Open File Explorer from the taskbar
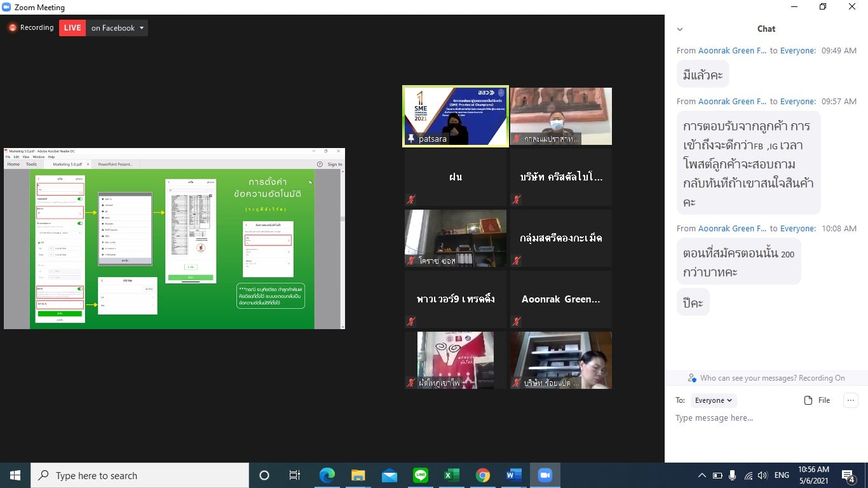Viewport: 868px width, 488px height. click(358, 475)
